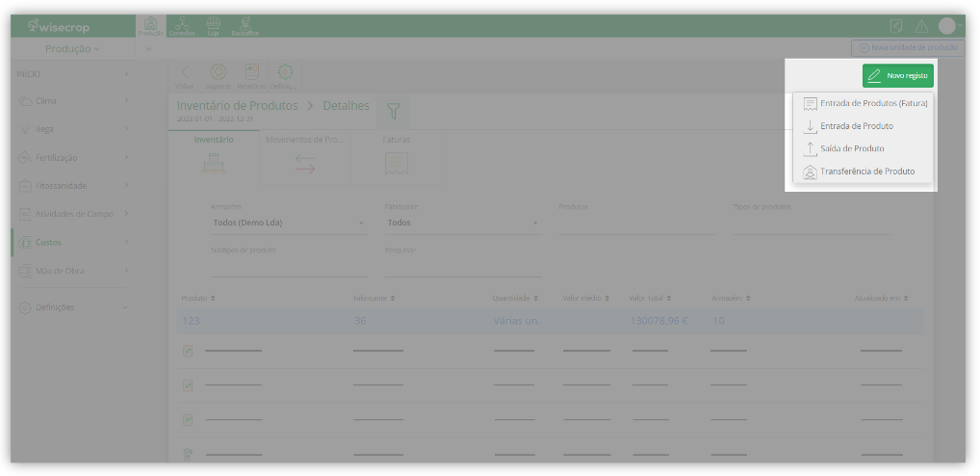Image resolution: width=980 pixels, height=476 pixels.
Task: Click the Voltar back arrow
Action: [185, 77]
